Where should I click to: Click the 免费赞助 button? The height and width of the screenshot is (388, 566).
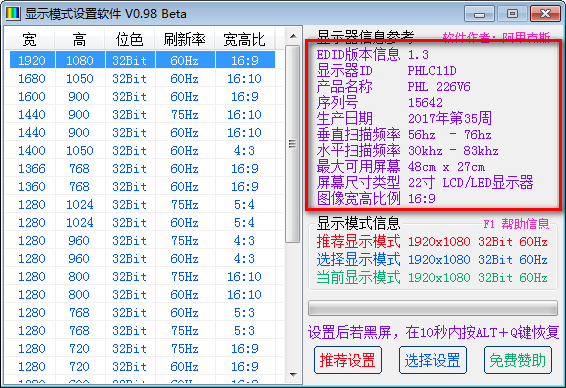pos(517,360)
